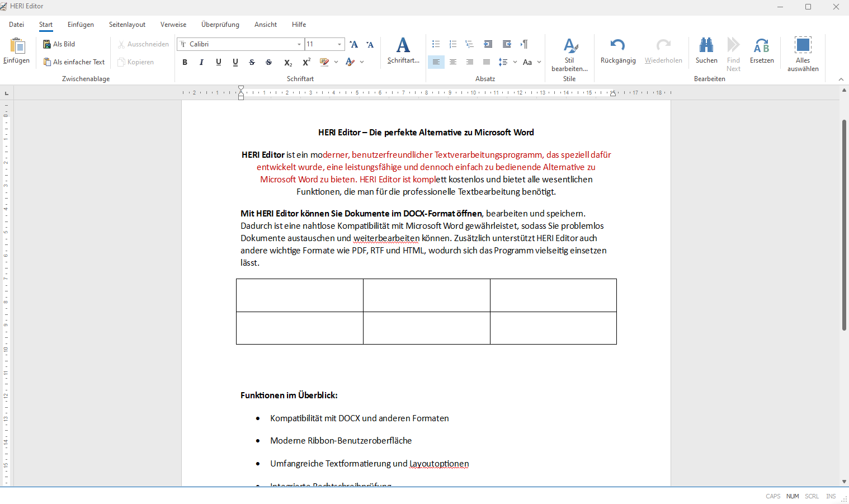Decrease font size with the shrink-font icon
The width and height of the screenshot is (849, 504).
coord(370,44)
